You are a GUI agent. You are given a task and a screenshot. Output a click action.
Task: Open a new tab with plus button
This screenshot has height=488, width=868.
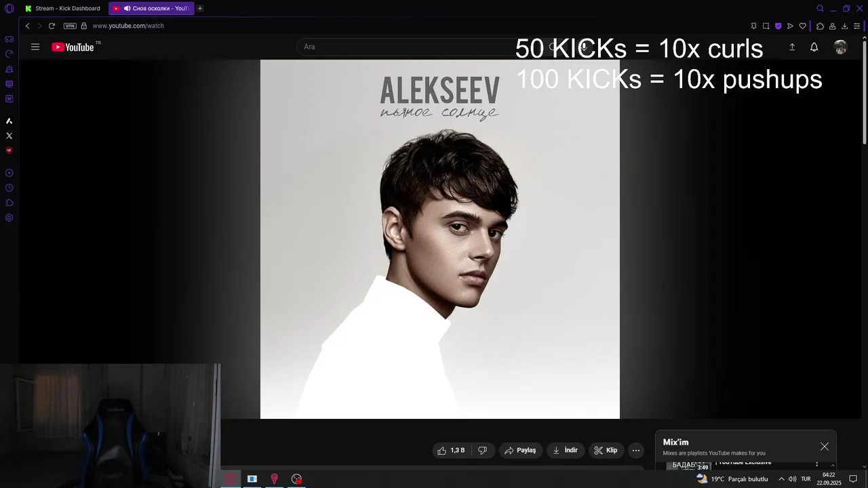[200, 8]
